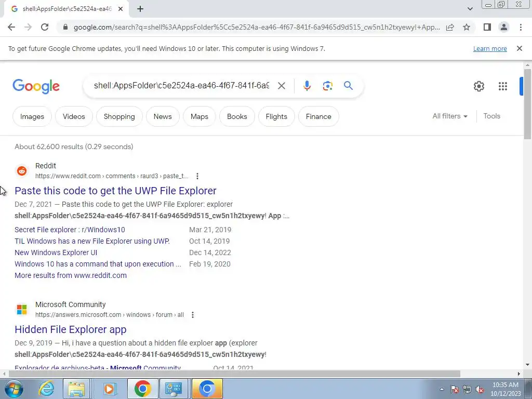
Task: Open the new tab plus button
Action: click(x=140, y=9)
